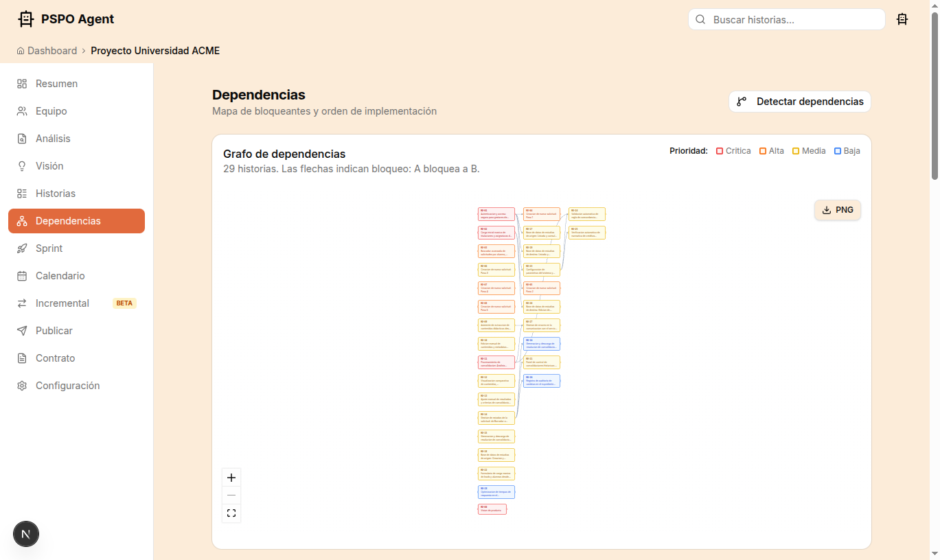This screenshot has width=940, height=560.
Task: Select the lightbulb icon beside Visión
Action: tap(21, 165)
